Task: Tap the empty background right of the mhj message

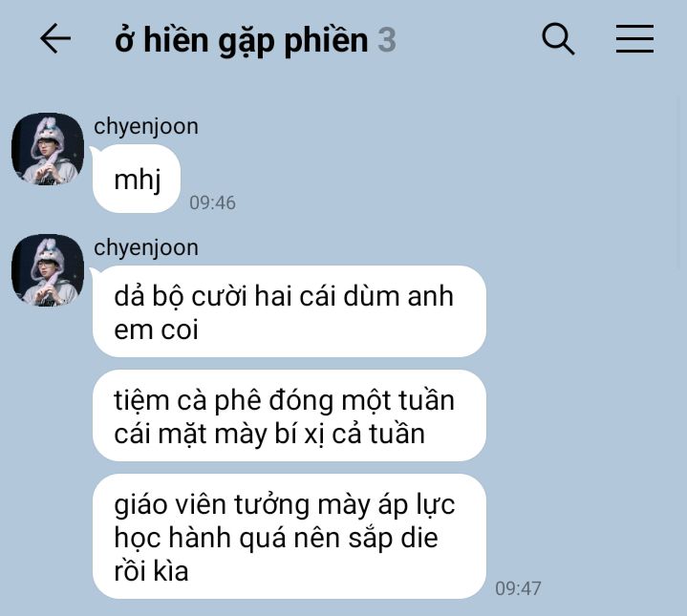Action: (439, 179)
